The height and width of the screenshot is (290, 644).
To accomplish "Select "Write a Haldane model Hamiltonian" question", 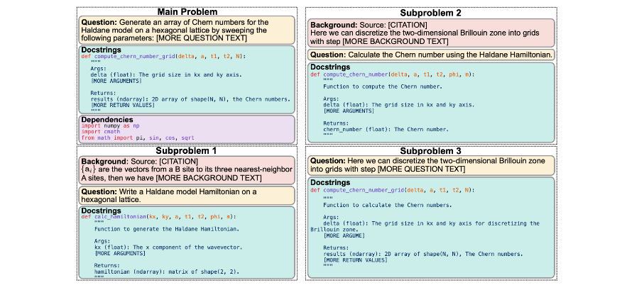I will point(187,195).
